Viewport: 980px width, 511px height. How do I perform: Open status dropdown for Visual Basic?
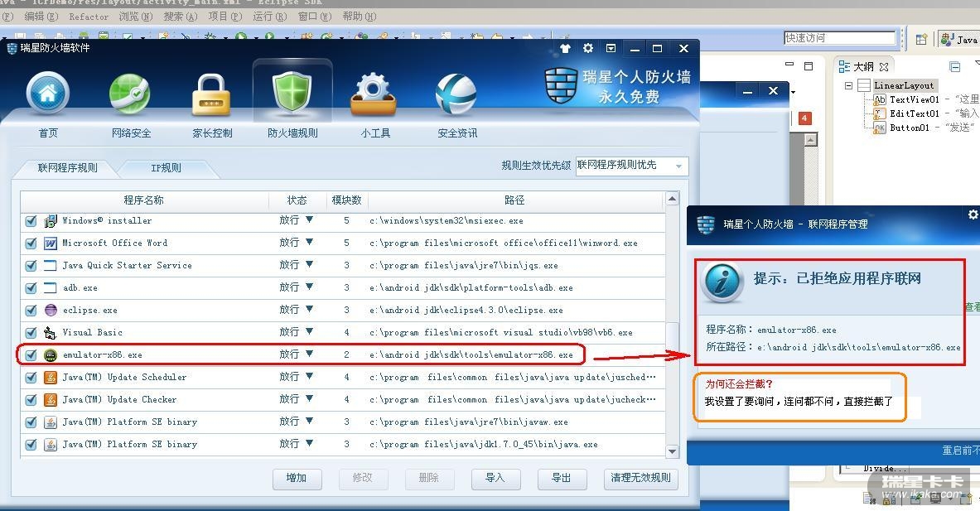pos(309,332)
